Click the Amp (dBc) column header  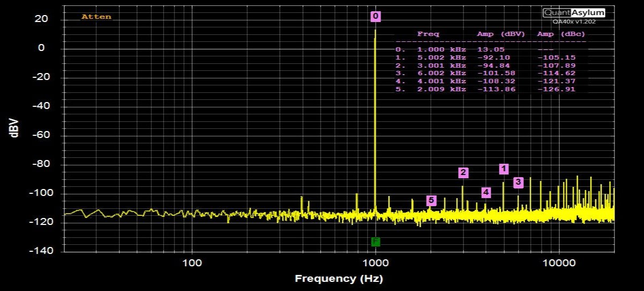click(x=561, y=34)
